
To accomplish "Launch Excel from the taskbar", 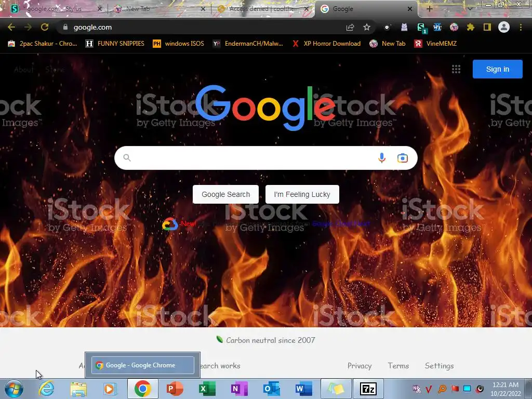I will coord(207,389).
